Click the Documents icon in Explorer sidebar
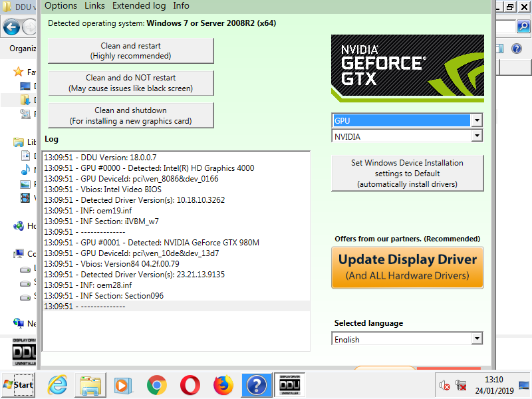The width and height of the screenshot is (532, 399). (x=25, y=156)
